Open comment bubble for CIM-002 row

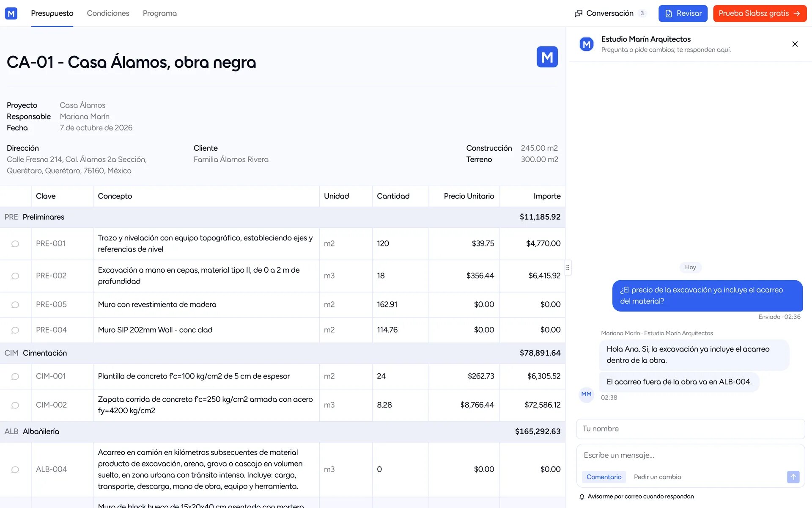point(15,405)
